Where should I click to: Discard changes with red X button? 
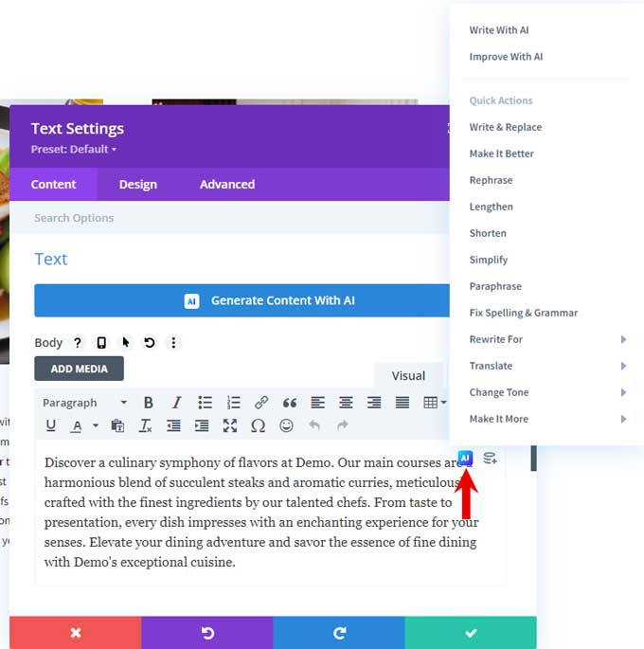76,633
